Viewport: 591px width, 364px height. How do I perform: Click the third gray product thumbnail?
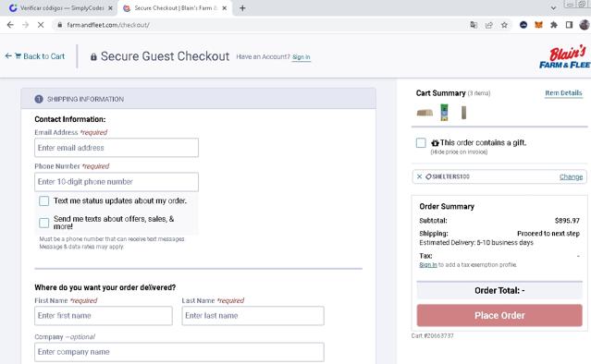tap(463, 113)
